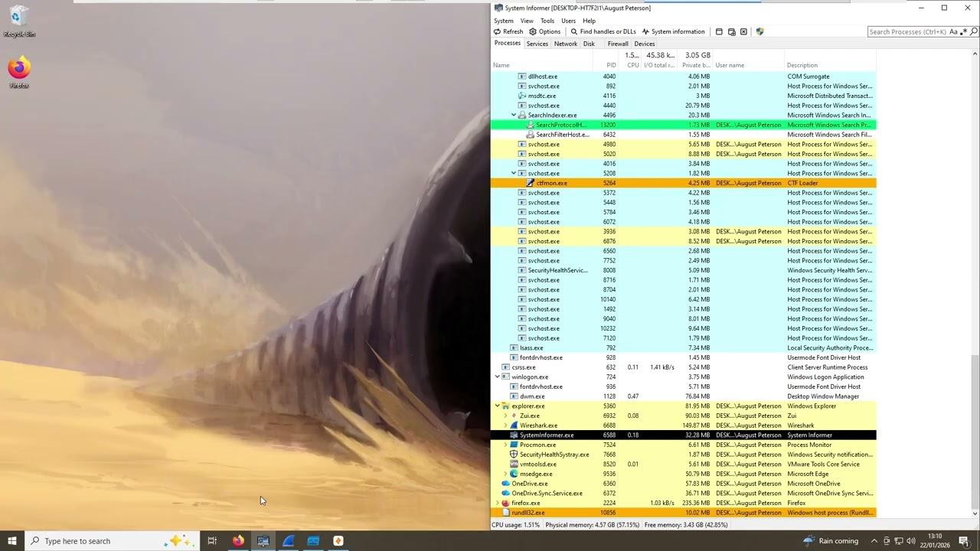Click the search magnifier icon in search box

coord(974,31)
